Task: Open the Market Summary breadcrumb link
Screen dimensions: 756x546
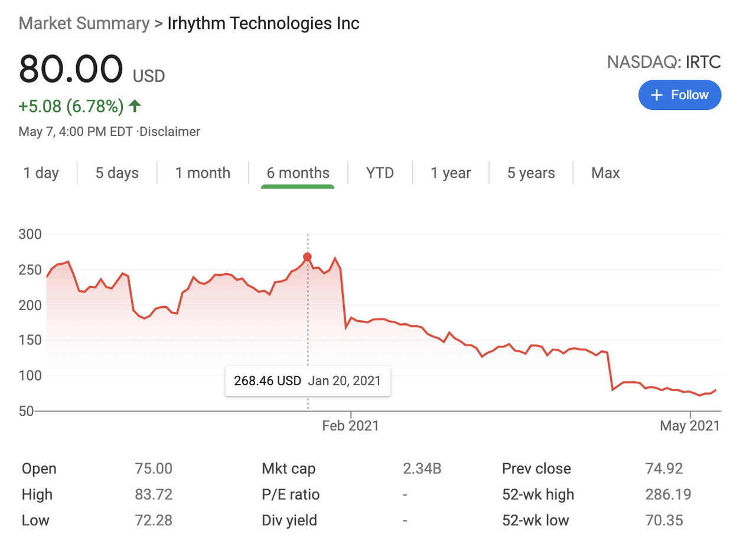Action: click(84, 24)
